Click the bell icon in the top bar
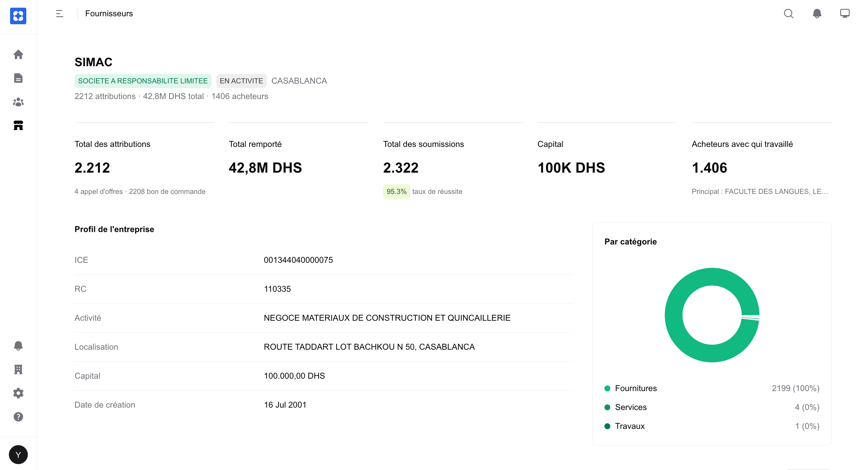Viewport: 868px width, 470px height. [817, 14]
